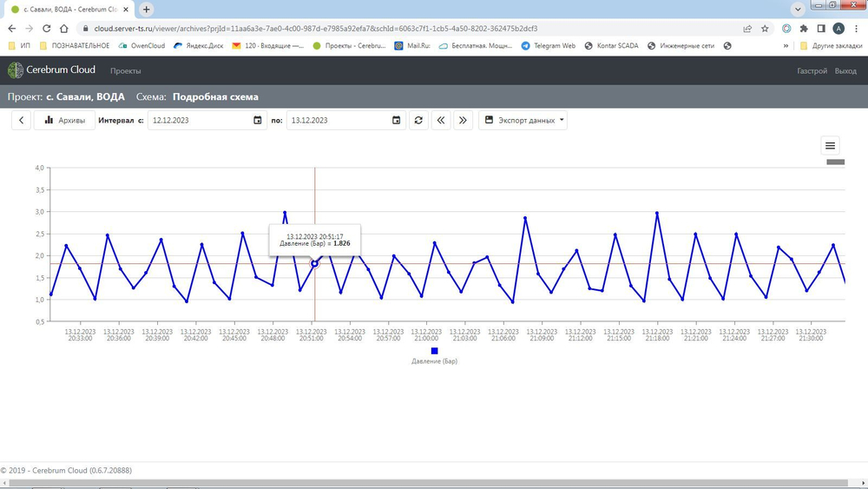Open the Архивы chart button
This screenshot has width=868, height=489.
65,120
